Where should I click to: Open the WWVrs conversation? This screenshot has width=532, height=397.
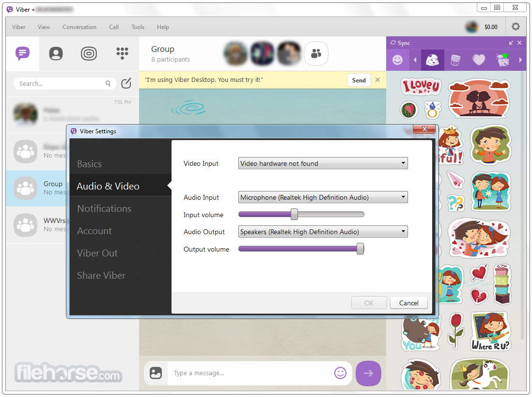[37, 225]
